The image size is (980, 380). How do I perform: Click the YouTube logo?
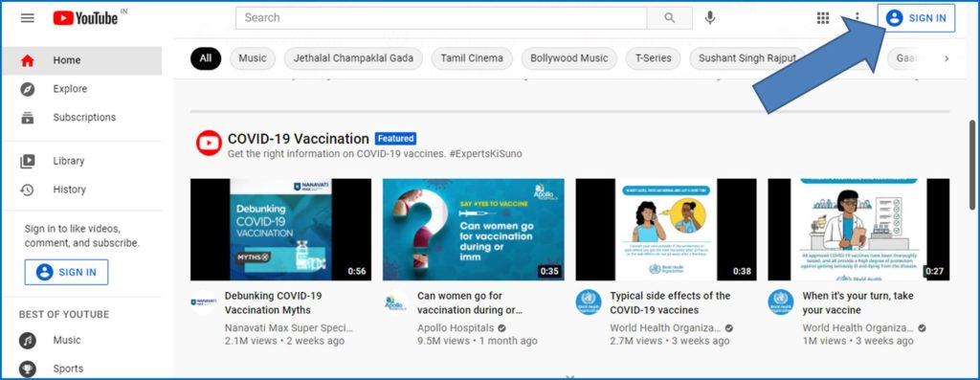[85, 18]
